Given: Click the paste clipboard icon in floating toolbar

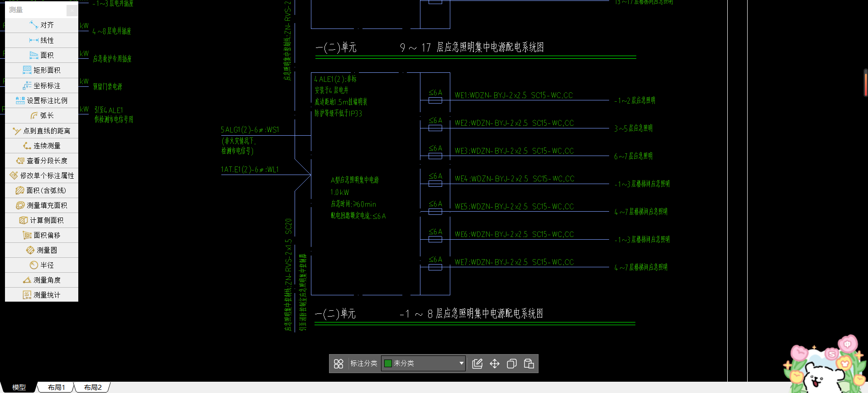Looking at the screenshot, I should tap(529, 364).
